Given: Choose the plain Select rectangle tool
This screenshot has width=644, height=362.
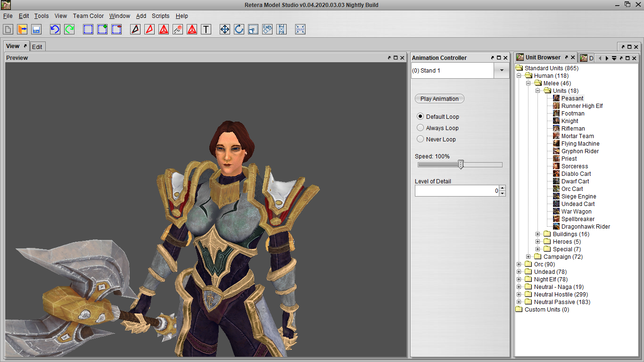Looking at the screenshot, I should coord(88,29).
